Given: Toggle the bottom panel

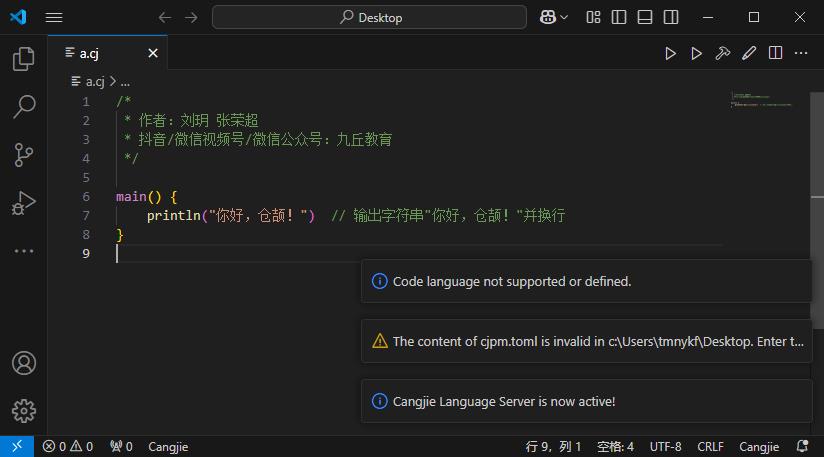Looking at the screenshot, I should point(645,17).
